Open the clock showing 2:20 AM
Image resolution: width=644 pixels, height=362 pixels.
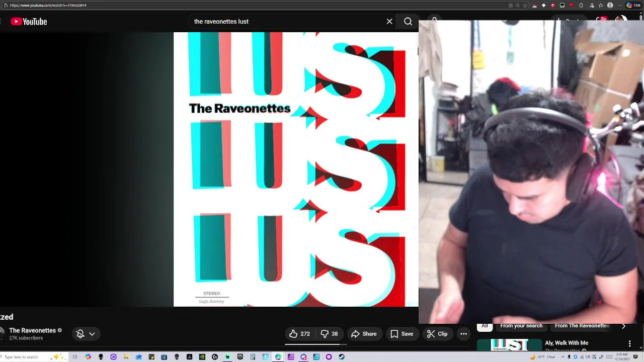(622, 357)
